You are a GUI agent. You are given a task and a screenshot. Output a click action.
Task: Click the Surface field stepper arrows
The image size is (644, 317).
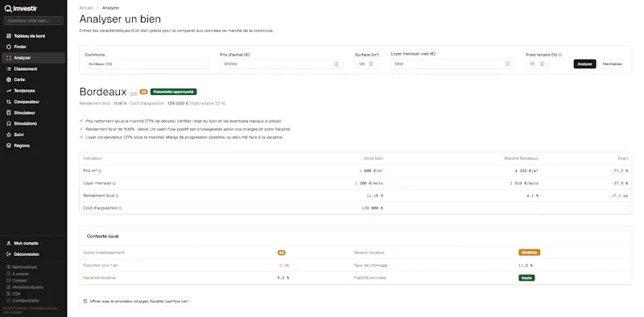(371, 64)
